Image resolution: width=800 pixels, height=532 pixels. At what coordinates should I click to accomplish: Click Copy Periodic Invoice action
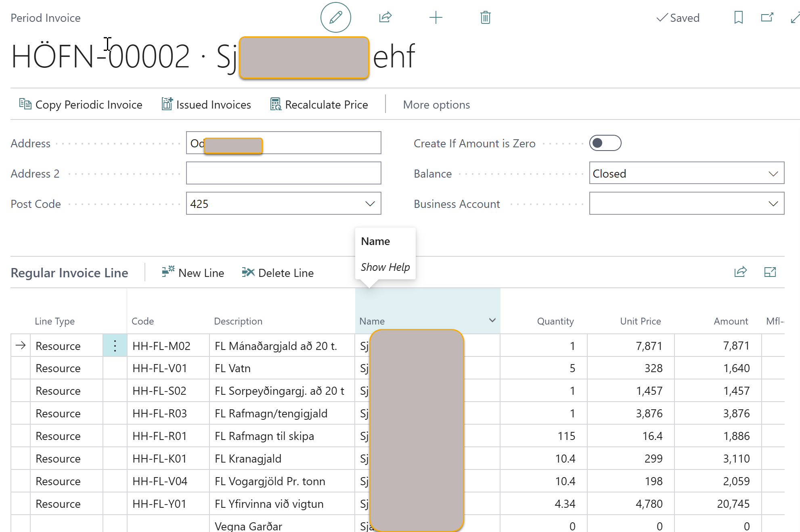(81, 105)
